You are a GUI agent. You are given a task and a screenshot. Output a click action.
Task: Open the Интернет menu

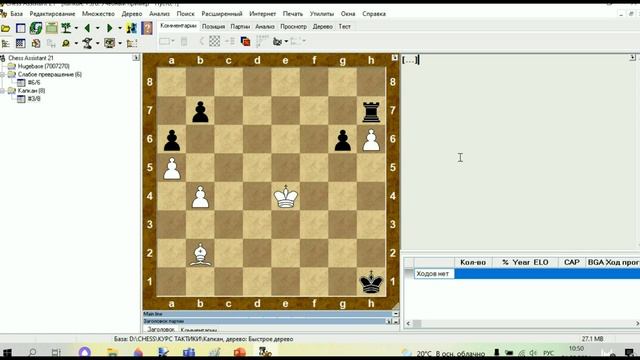click(x=262, y=14)
